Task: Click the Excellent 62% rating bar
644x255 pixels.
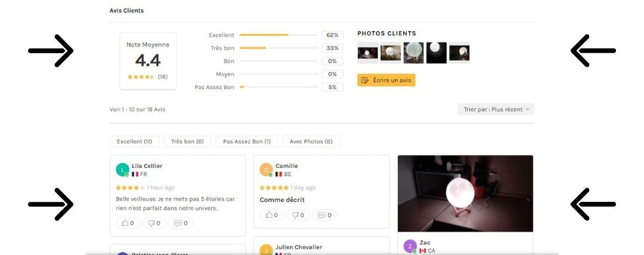Action: 279,35
